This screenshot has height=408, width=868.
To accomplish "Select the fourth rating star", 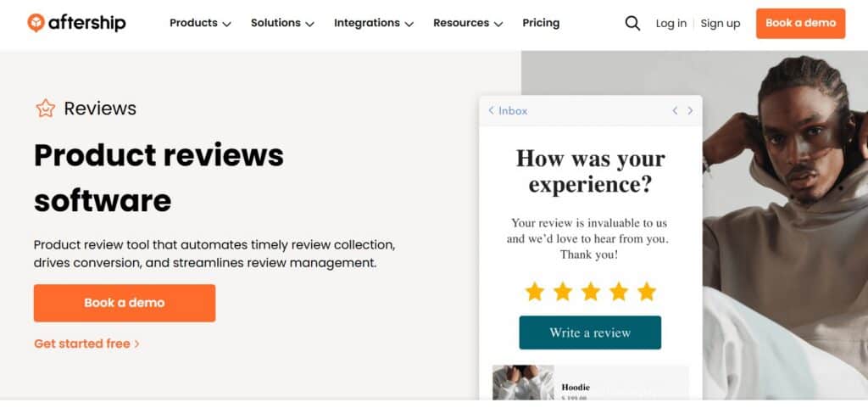I will 618,291.
